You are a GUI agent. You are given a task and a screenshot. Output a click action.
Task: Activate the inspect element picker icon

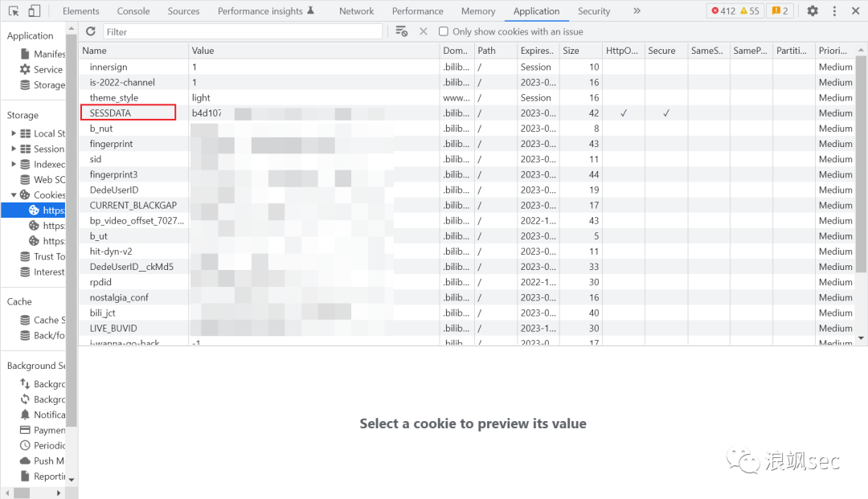coord(14,11)
